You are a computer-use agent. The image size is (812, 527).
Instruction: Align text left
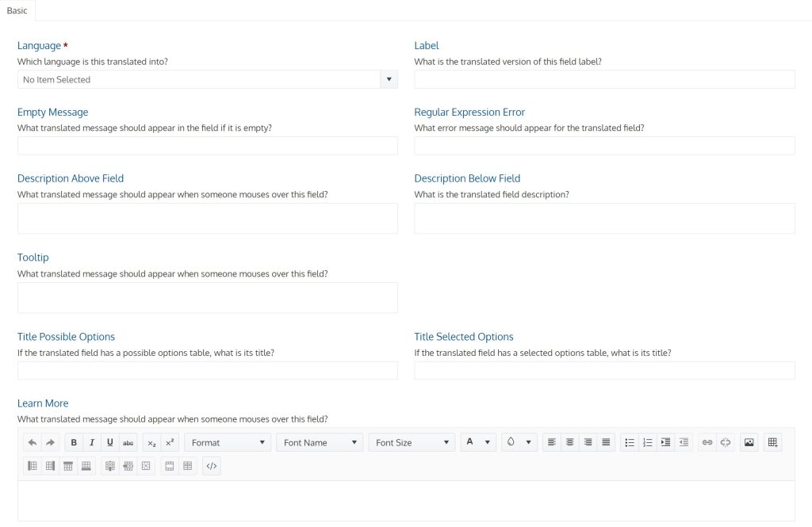(x=552, y=443)
